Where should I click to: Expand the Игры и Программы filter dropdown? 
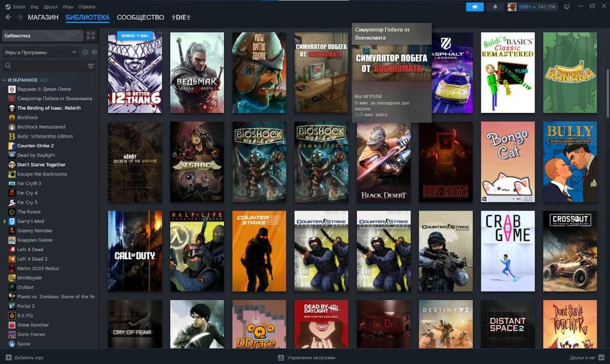click(x=40, y=52)
